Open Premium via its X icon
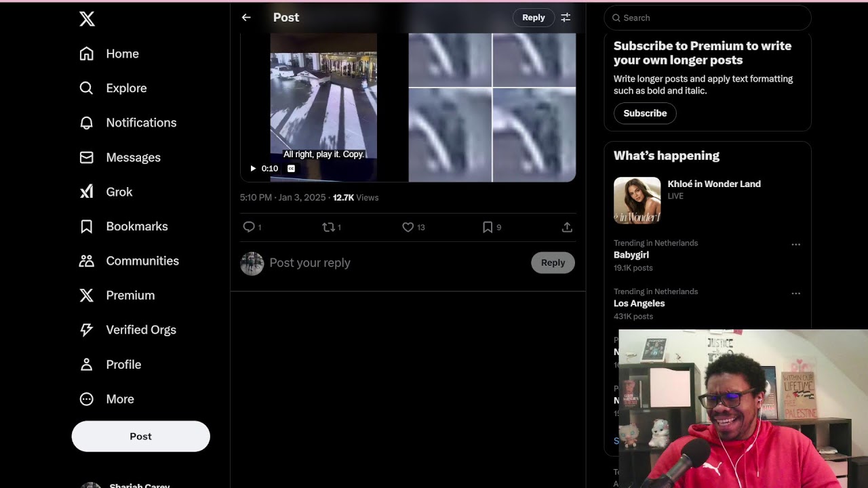868x488 pixels. pyautogui.click(x=87, y=296)
